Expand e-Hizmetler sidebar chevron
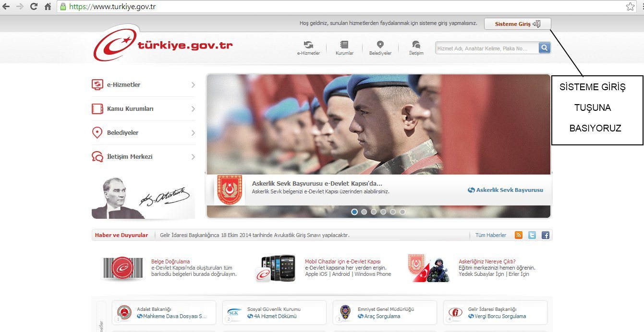This screenshot has height=332, width=644. coord(193,85)
